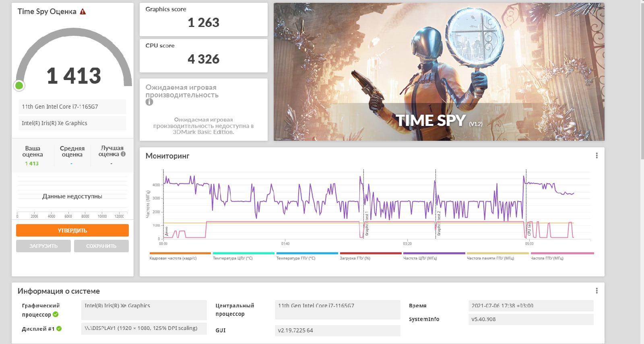Click the Intel(R) Iris(R) Xe Graphics field under gauge
Viewport: 644px width, 344px height.
[72, 123]
